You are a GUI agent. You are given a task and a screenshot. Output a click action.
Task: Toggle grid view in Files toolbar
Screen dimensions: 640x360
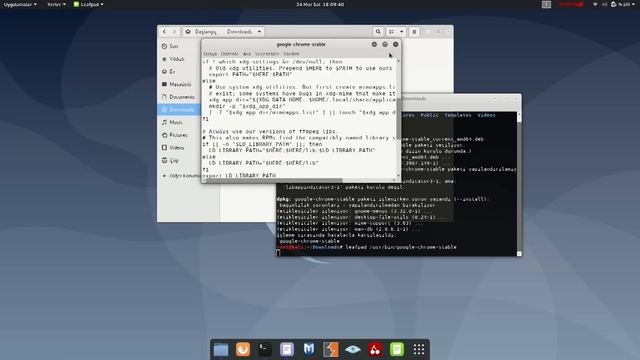[x=391, y=31]
